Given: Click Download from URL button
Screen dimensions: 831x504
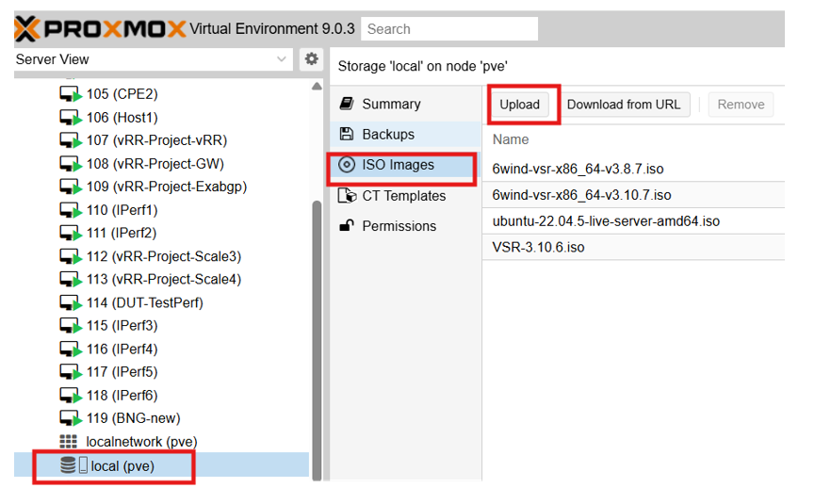Looking at the screenshot, I should tap(624, 105).
